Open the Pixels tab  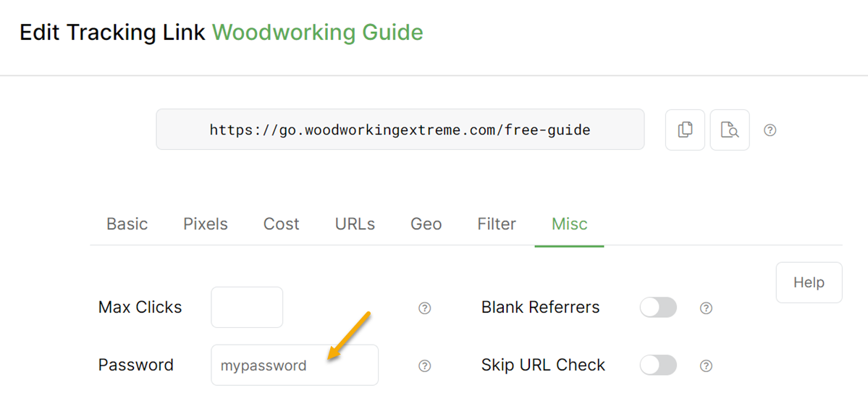tap(206, 224)
